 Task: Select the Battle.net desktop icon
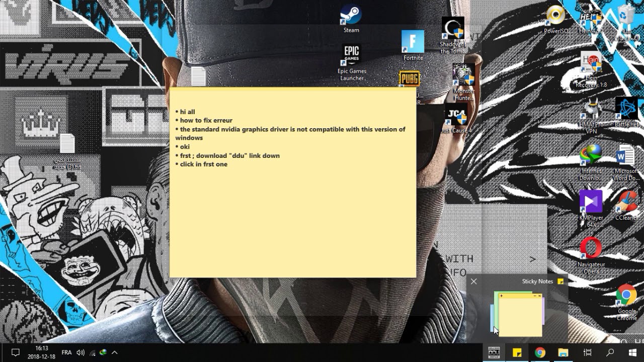click(x=626, y=113)
